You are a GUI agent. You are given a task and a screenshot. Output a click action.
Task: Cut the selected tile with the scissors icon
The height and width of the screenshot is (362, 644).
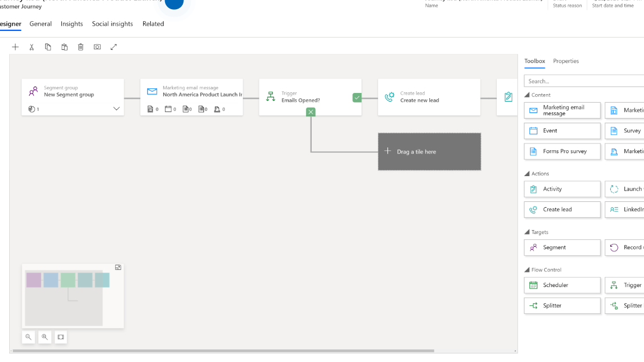pyautogui.click(x=32, y=46)
